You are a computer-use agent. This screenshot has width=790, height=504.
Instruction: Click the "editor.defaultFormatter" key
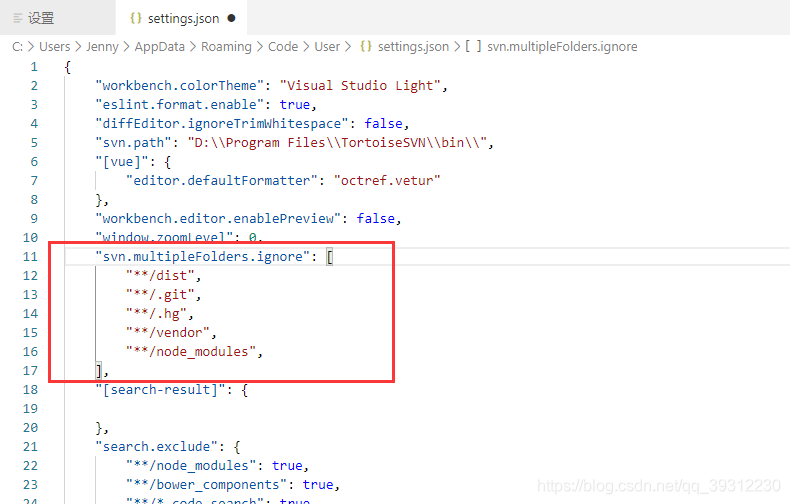pyautogui.click(x=222, y=181)
